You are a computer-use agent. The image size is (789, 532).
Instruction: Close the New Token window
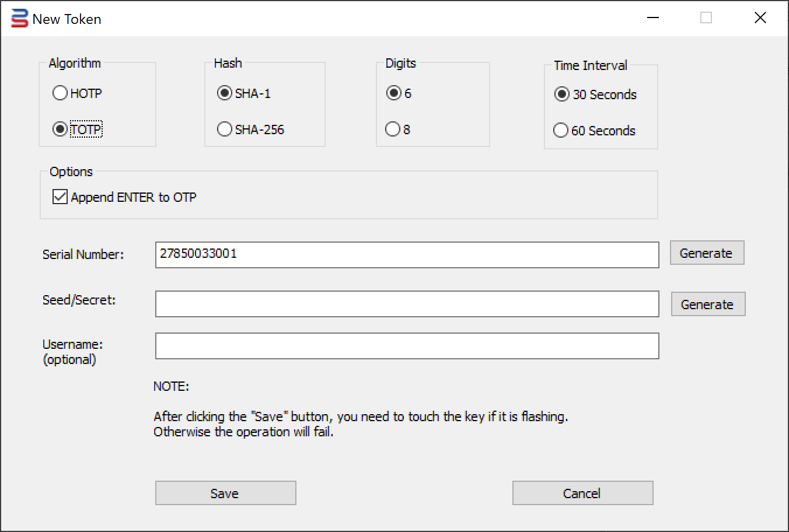point(760,18)
